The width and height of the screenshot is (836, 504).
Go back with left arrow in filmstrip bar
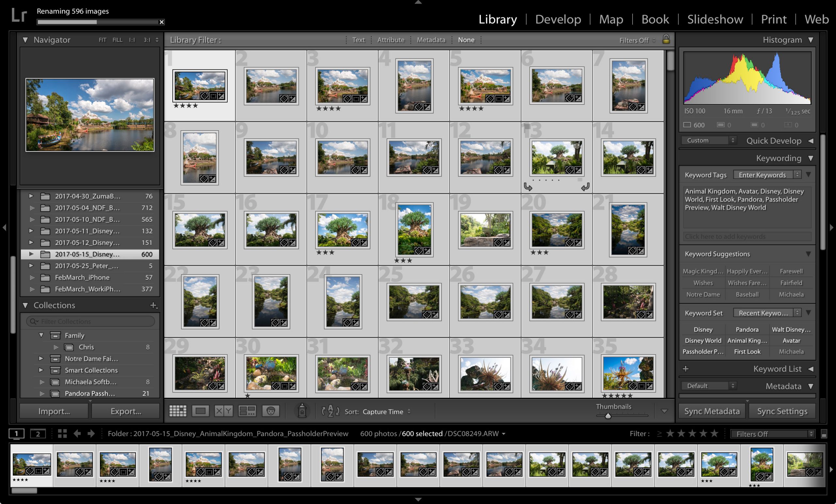(77, 433)
